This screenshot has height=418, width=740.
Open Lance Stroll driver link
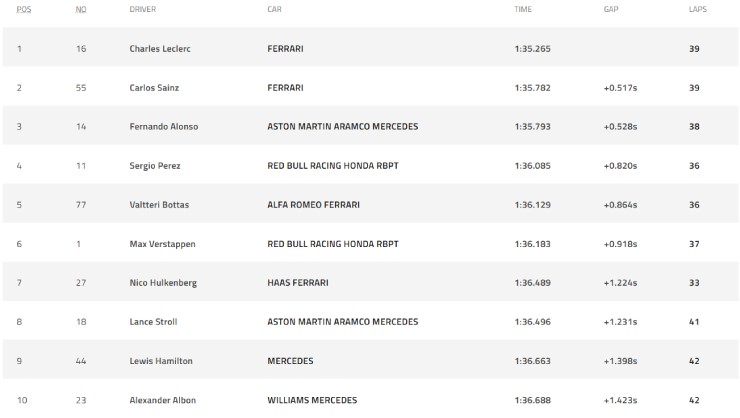(x=153, y=322)
